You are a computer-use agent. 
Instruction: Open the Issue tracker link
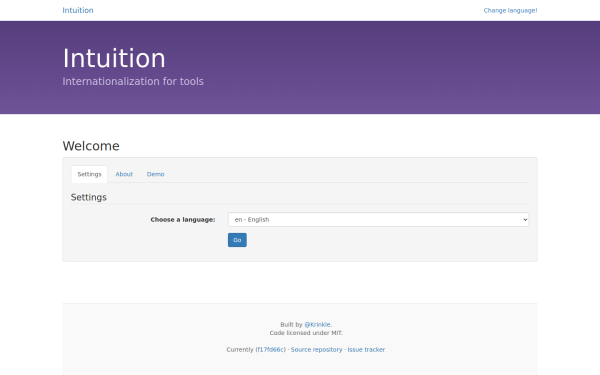click(x=366, y=349)
